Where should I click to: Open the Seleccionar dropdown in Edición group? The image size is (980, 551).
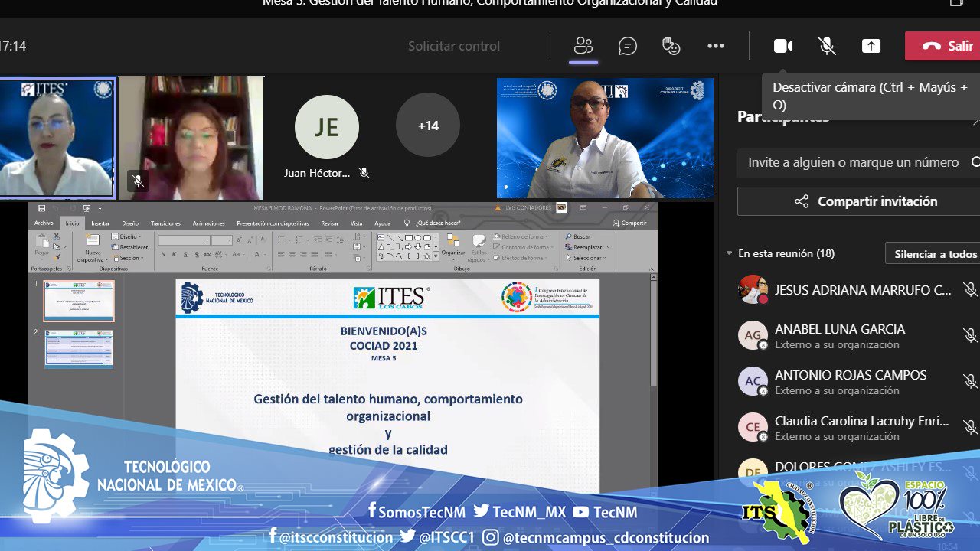click(586, 258)
